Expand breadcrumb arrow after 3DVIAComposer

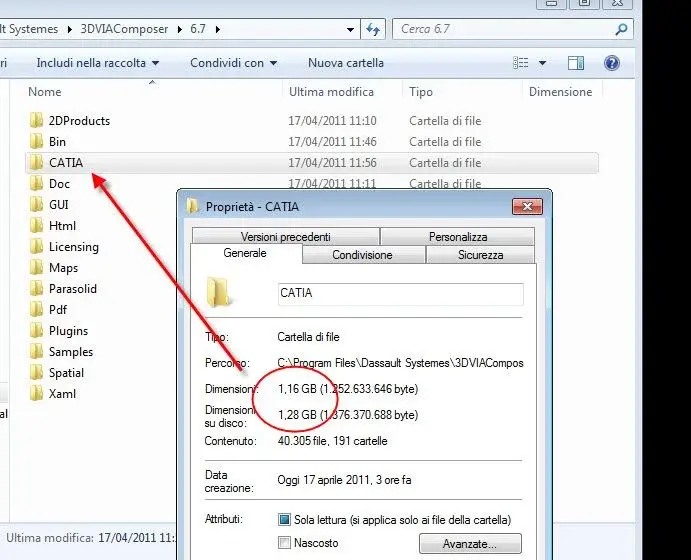coord(179,30)
